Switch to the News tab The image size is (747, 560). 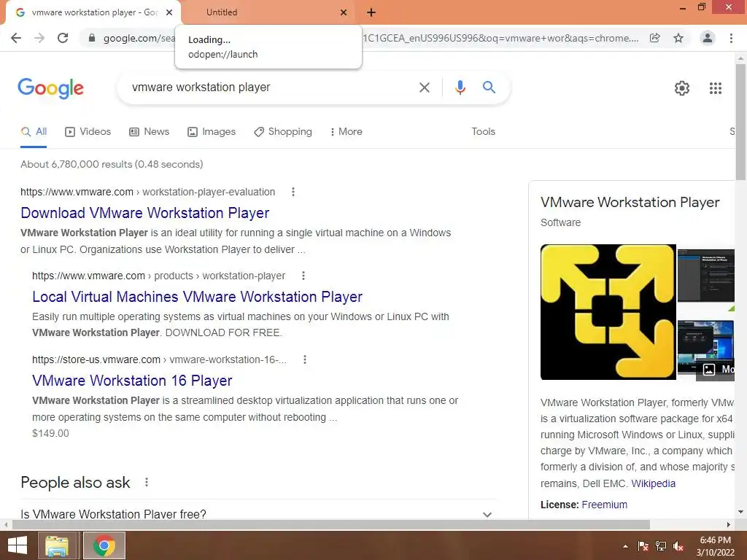point(149,132)
